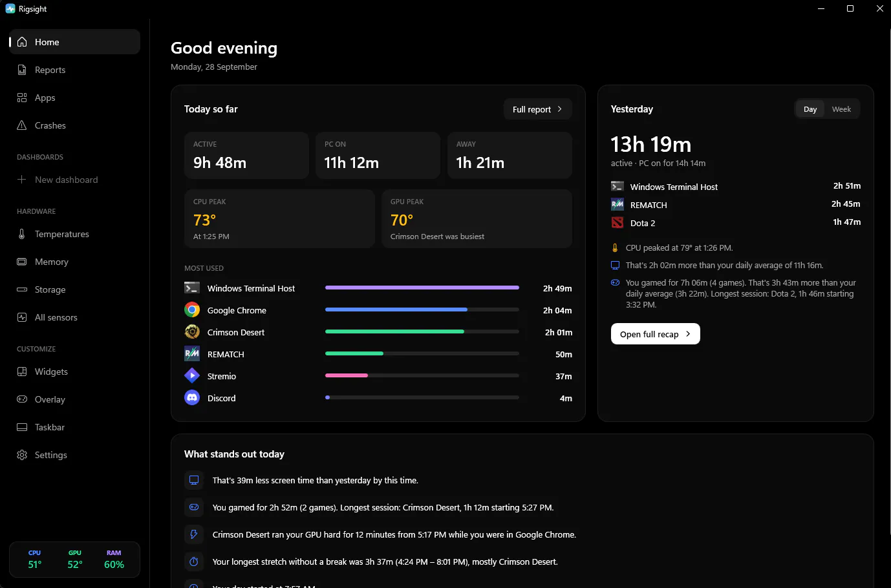The height and width of the screenshot is (588, 891).
Task: Click the Settings gear icon
Action: coord(22,455)
